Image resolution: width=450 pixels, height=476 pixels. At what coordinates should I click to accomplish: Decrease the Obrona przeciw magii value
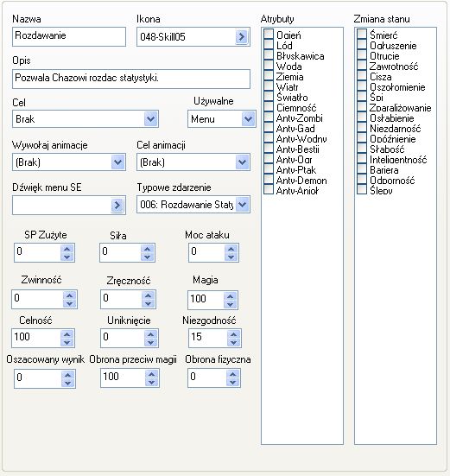151,382
